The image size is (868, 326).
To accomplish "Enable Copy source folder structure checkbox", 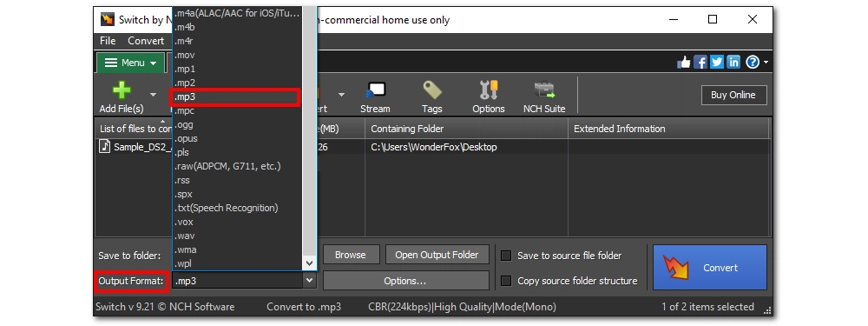I will coord(506,281).
